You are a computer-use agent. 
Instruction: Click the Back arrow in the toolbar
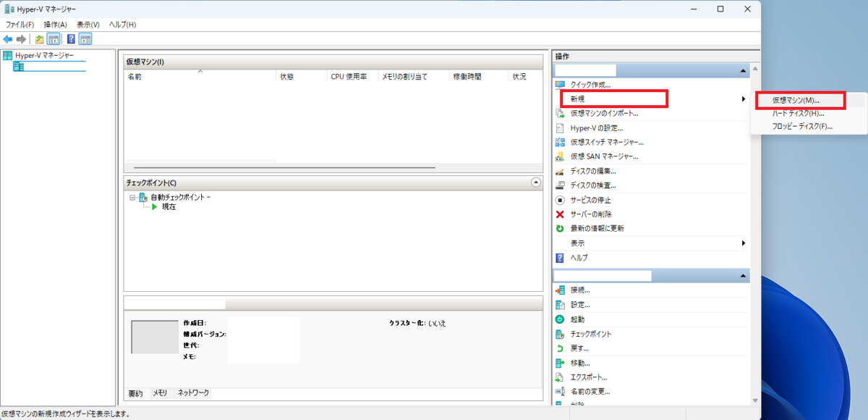tap(8, 39)
